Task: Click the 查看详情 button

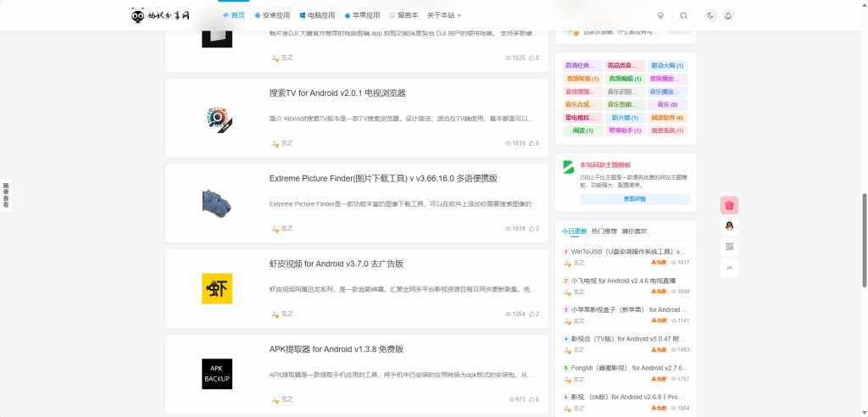Action: [x=634, y=199]
